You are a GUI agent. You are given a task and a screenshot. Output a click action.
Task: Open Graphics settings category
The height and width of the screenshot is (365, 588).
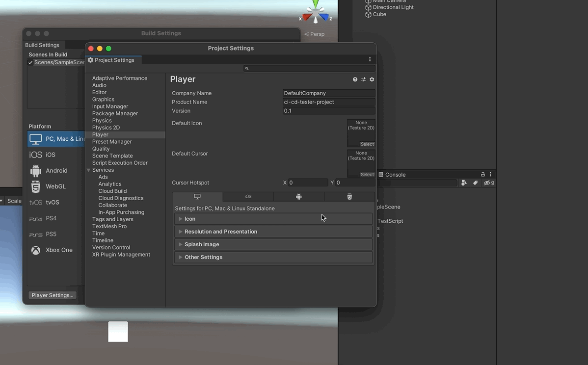103,100
